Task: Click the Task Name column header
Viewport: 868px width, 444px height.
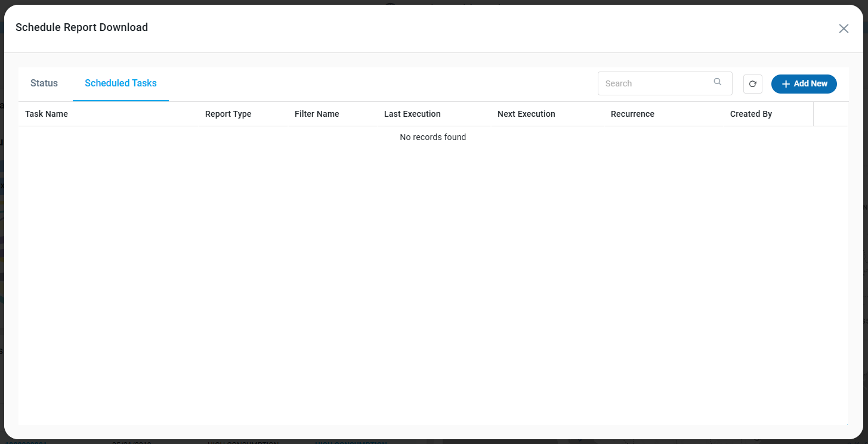Action: 47,114
